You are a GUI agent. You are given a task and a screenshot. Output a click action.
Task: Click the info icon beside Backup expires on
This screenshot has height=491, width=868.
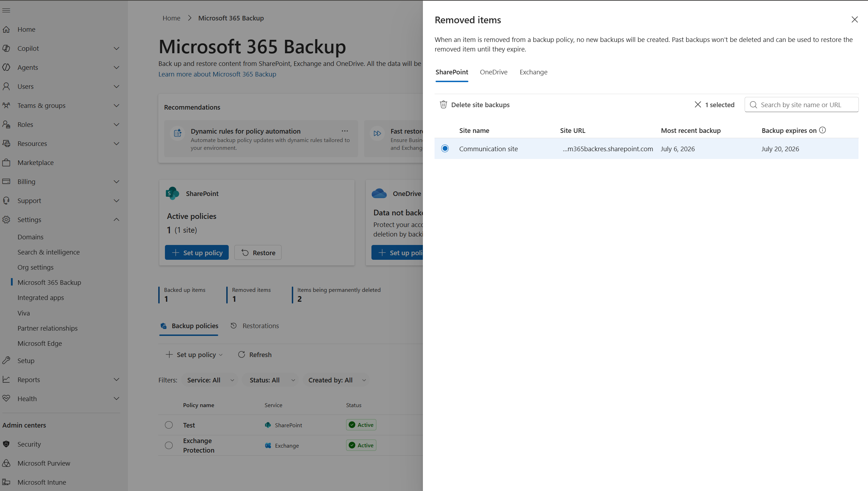pyautogui.click(x=823, y=130)
